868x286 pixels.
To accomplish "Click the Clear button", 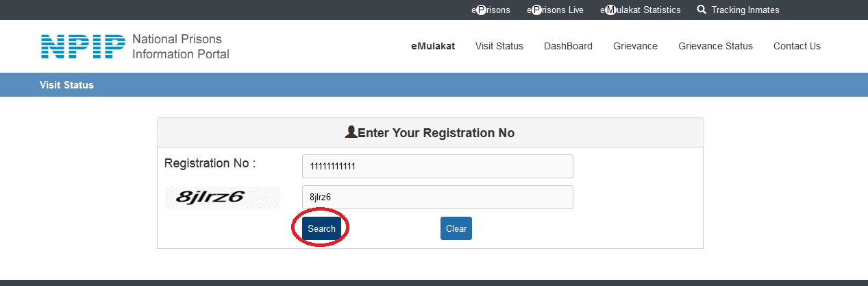I will point(456,228).
